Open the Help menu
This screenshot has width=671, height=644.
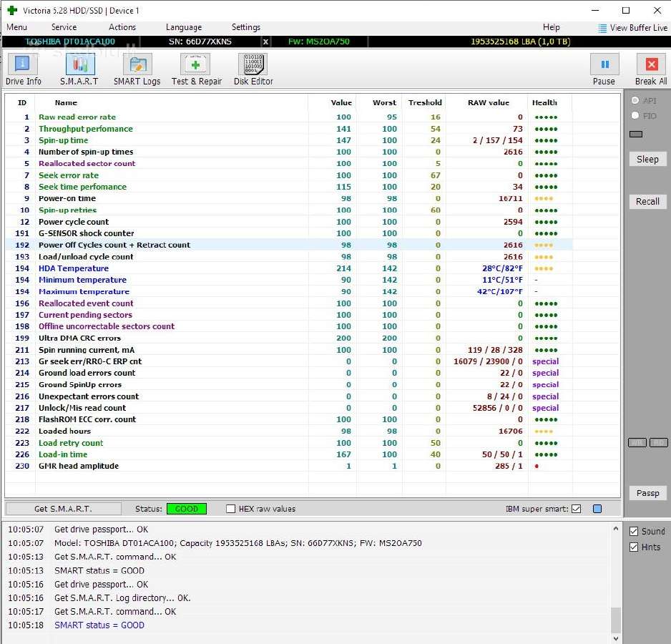point(551,27)
